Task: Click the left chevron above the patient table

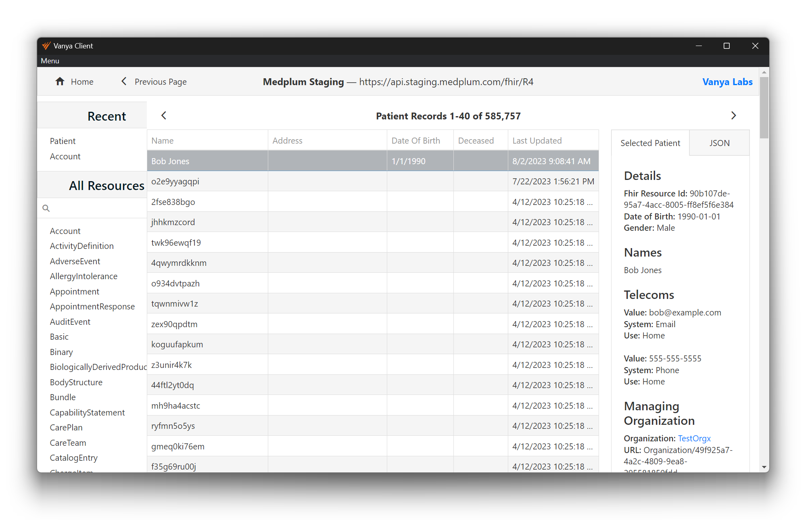Action: point(163,115)
